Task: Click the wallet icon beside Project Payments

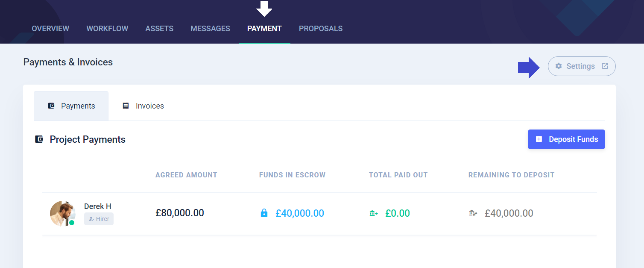Action: (x=39, y=139)
